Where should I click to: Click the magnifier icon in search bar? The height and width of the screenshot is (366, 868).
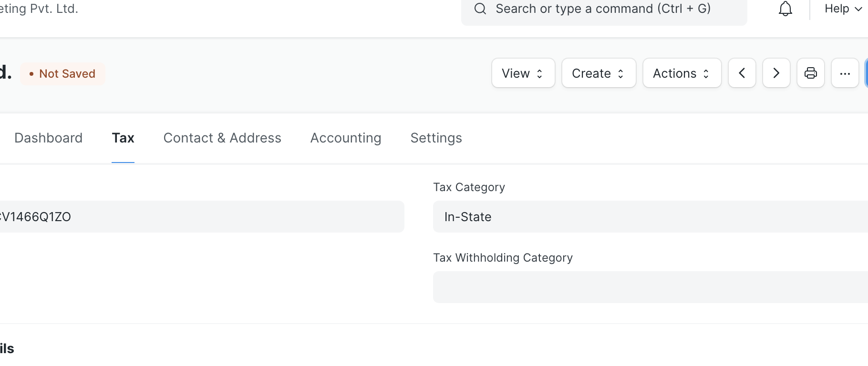click(480, 9)
